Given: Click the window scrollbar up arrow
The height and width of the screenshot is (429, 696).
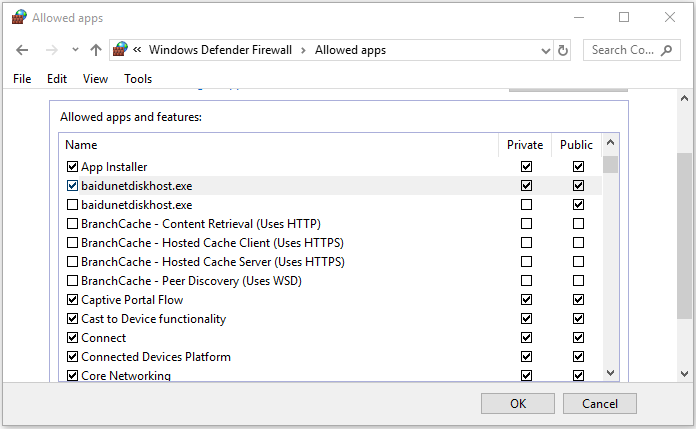Looking at the screenshot, I should tap(684, 98).
